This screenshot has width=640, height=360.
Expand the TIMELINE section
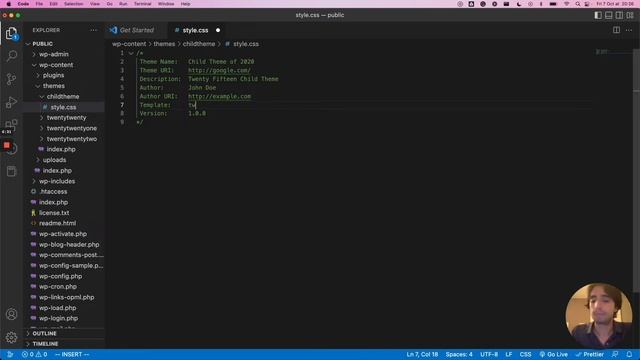click(45, 344)
